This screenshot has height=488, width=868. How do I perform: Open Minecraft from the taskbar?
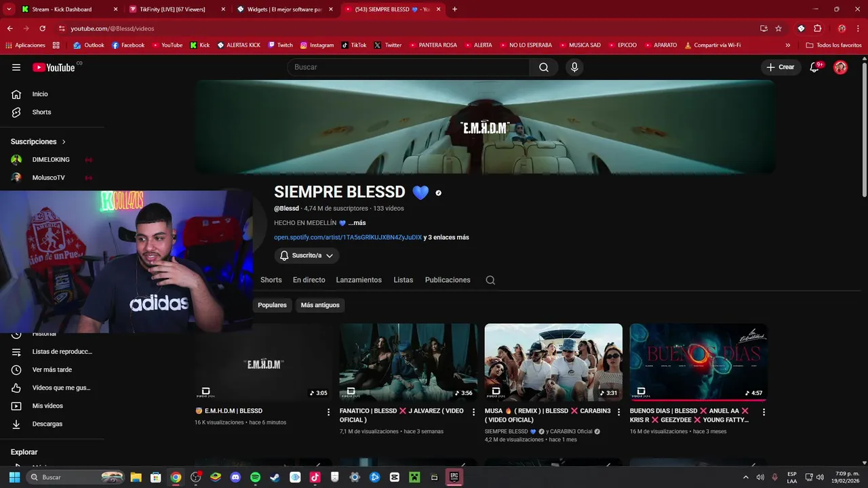click(x=414, y=477)
